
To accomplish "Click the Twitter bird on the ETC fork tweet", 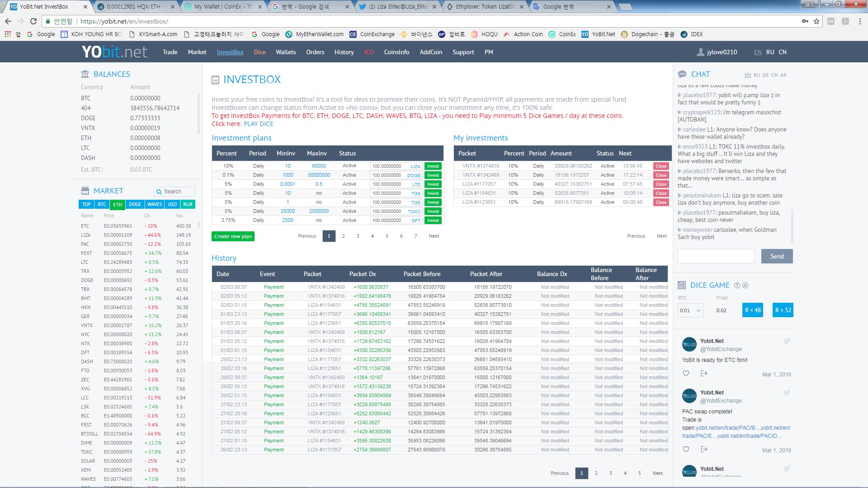I will pos(787,341).
